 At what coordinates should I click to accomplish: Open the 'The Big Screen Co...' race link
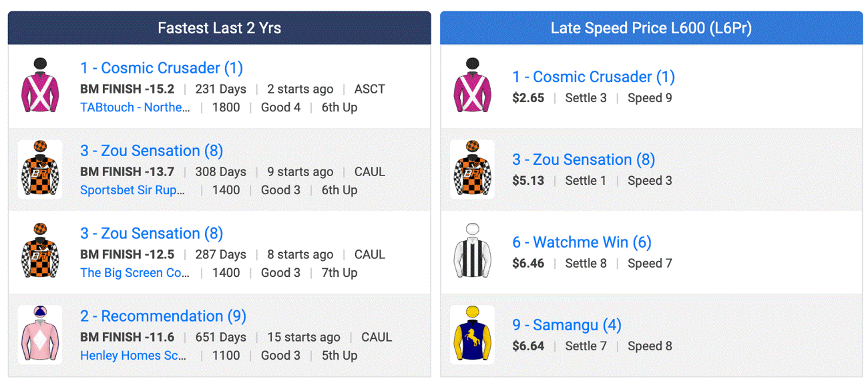coord(135,273)
